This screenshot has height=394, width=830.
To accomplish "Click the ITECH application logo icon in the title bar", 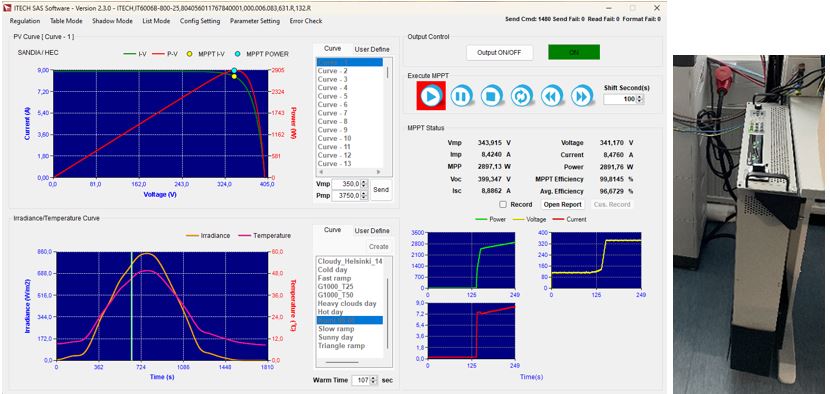I will [x=7, y=8].
